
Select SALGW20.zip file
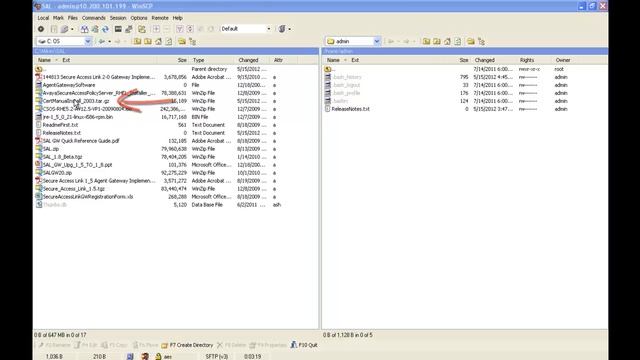[x=57, y=173]
